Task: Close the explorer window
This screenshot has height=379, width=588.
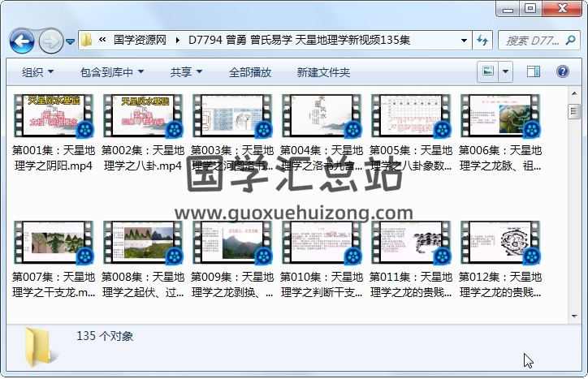Action: [562, 8]
